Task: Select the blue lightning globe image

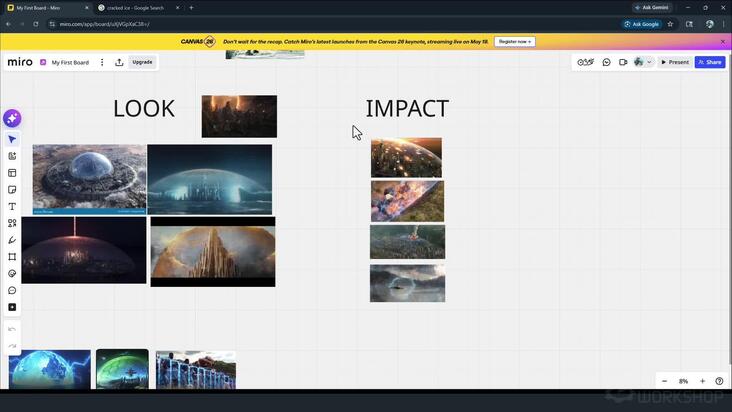Action: (x=50, y=369)
